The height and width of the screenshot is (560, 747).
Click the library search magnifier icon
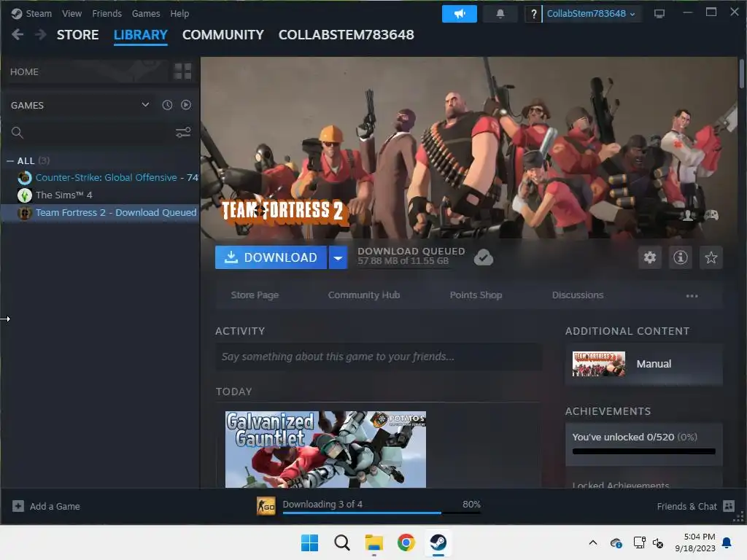[18, 133]
